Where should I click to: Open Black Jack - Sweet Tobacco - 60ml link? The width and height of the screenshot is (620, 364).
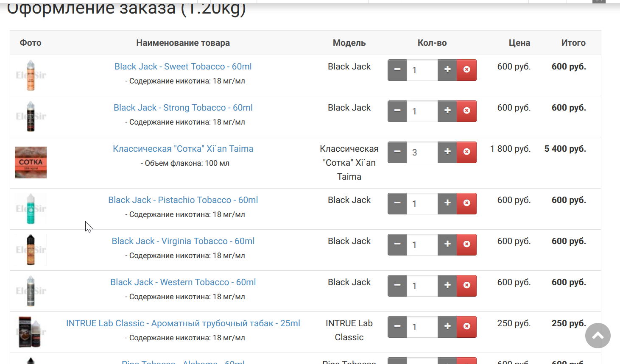point(183,67)
